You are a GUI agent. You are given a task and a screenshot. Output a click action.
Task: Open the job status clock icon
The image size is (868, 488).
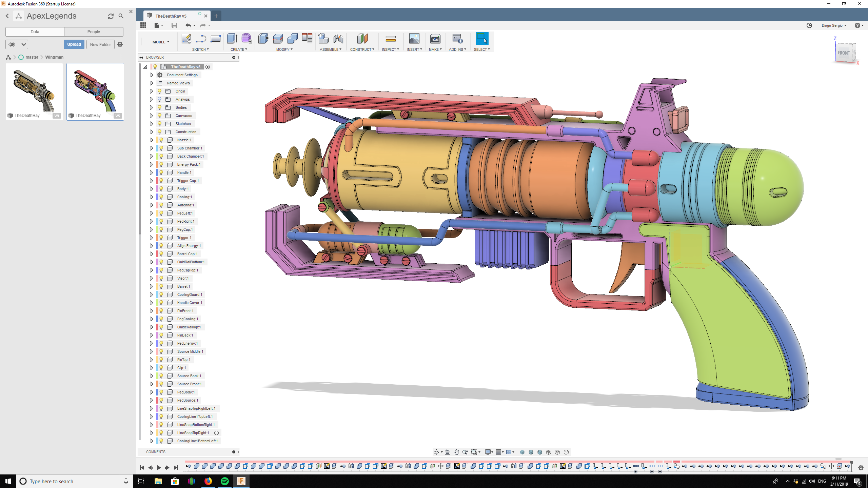click(x=809, y=25)
